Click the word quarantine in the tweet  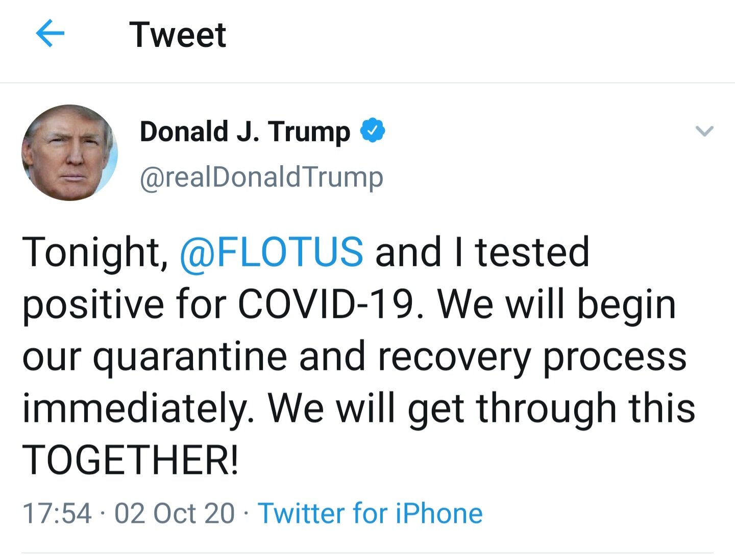click(x=190, y=357)
